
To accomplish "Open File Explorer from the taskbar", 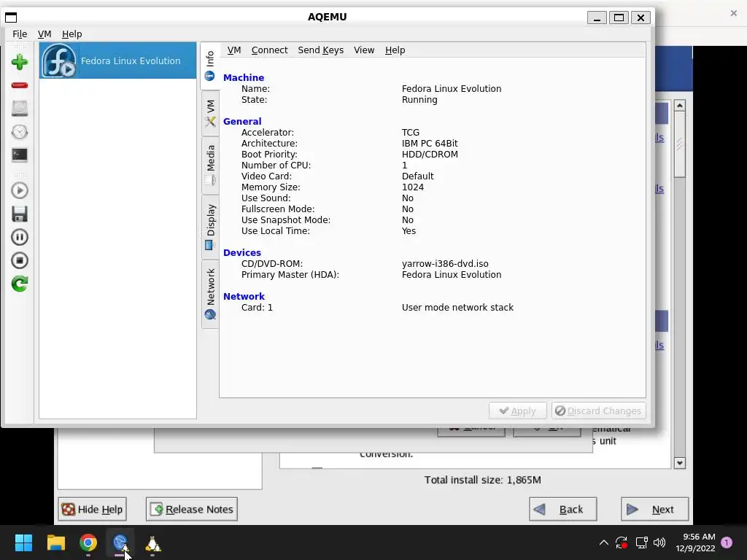I will coord(55,542).
